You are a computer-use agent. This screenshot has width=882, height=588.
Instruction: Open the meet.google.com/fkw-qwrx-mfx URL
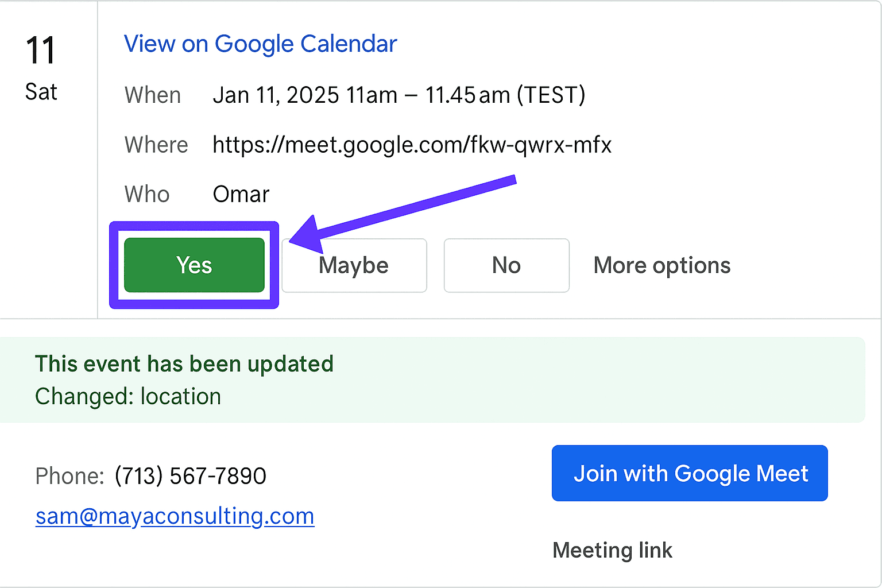(x=412, y=145)
